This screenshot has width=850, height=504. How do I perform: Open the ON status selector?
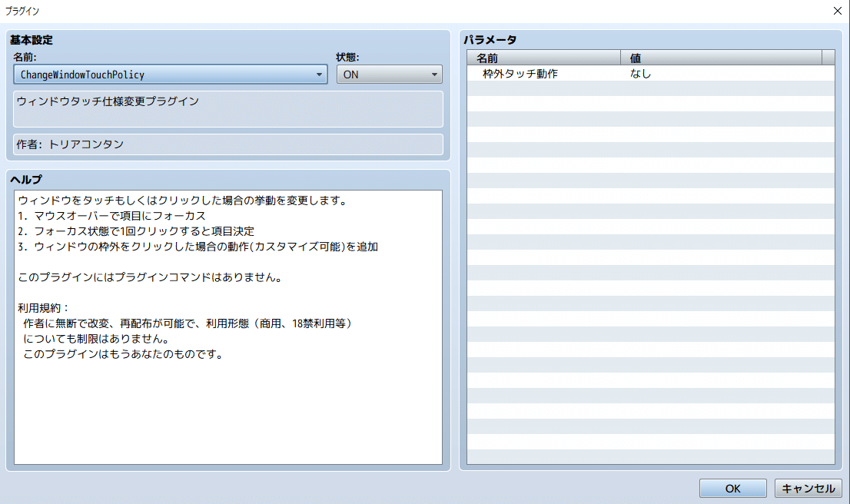[x=436, y=74]
